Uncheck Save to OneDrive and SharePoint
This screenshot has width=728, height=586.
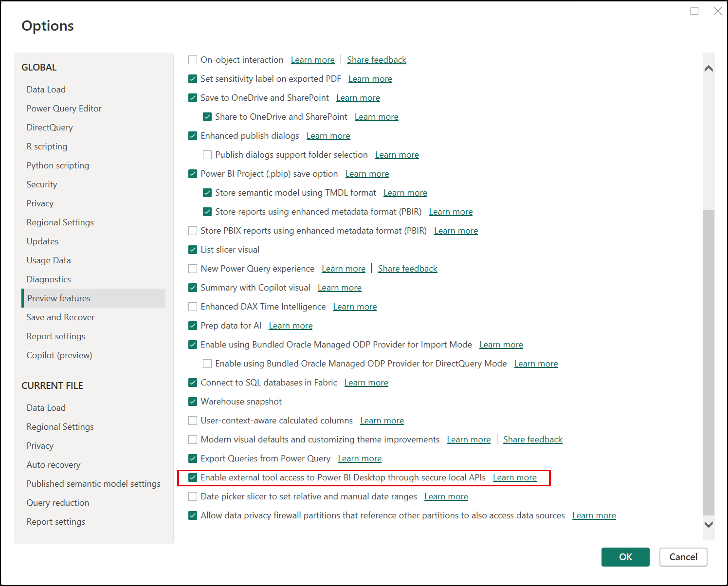[x=192, y=98]
